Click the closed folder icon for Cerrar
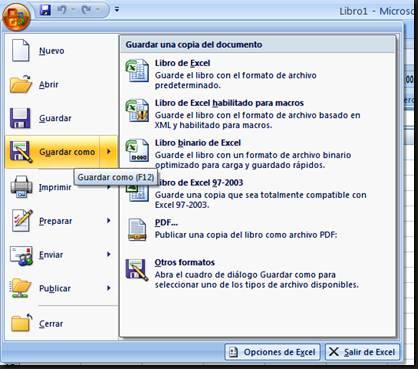Viewport: 418px width, 369px height. click(x=22, y=322)
